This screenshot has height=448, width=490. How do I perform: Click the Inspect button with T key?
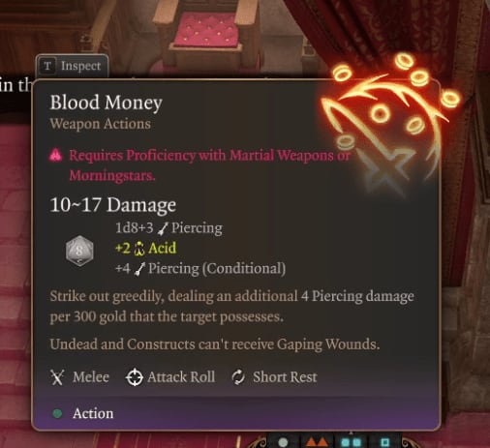[72, 66]
